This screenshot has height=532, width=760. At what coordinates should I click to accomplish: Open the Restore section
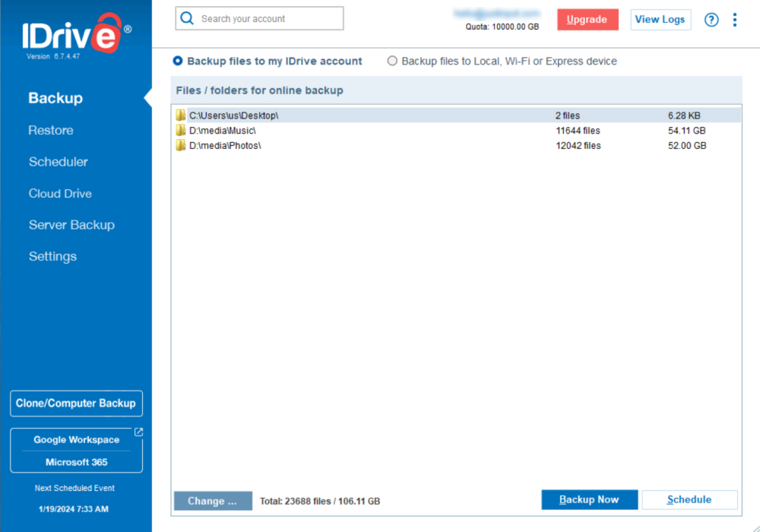point(50,130)
